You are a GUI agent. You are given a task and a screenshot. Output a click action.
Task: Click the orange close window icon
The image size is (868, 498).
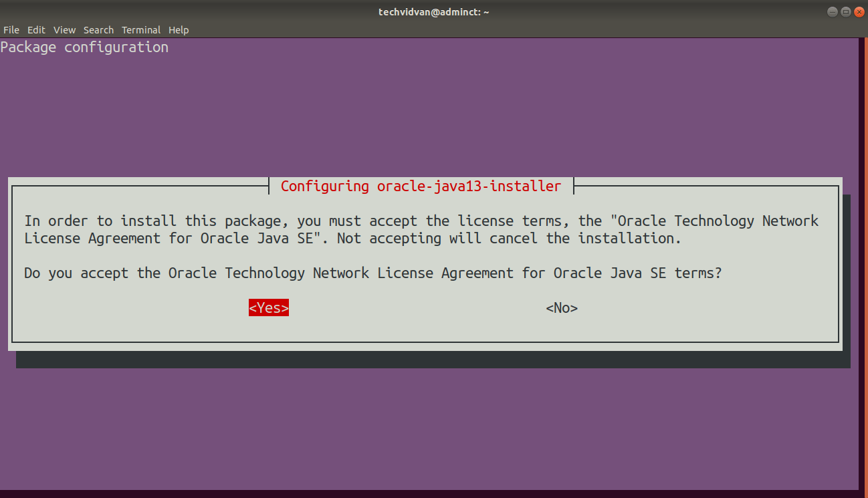859,11
